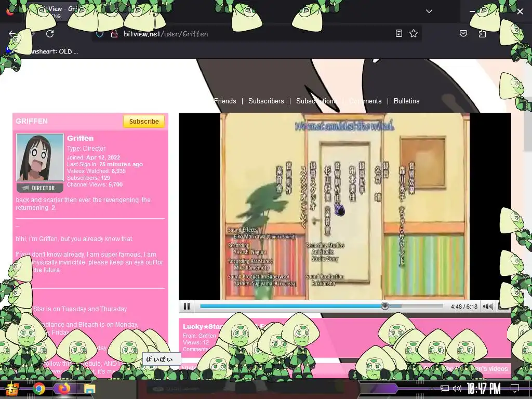This screenshot has height=399, width=532.
Task: List all tabs dropdown arrow
Action: click(429, 11)
